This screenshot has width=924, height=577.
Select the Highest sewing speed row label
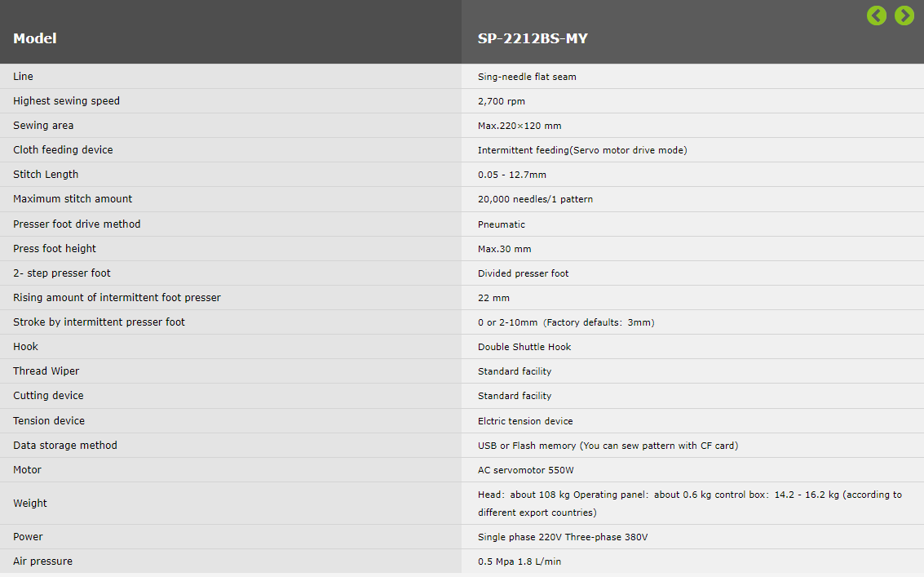pyautogui.click(x=67, y=101)
